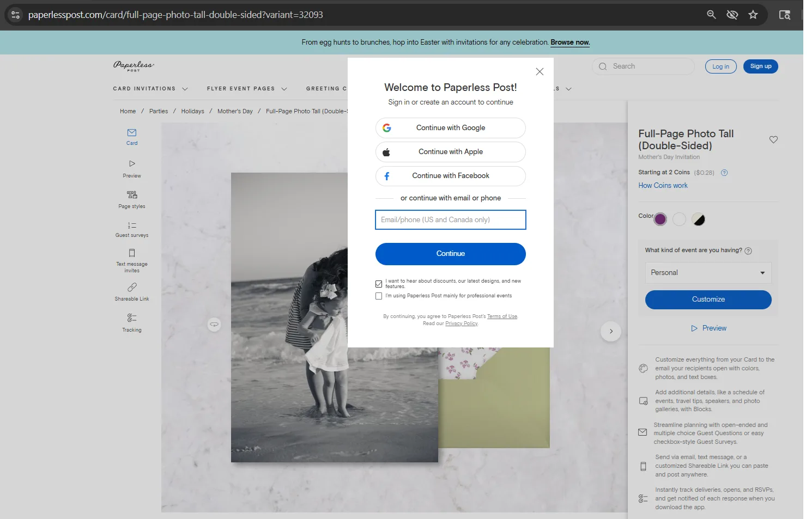Add card to favorites with heart icon
Viewport: 812px width, 519px height.
pos(773,139)
